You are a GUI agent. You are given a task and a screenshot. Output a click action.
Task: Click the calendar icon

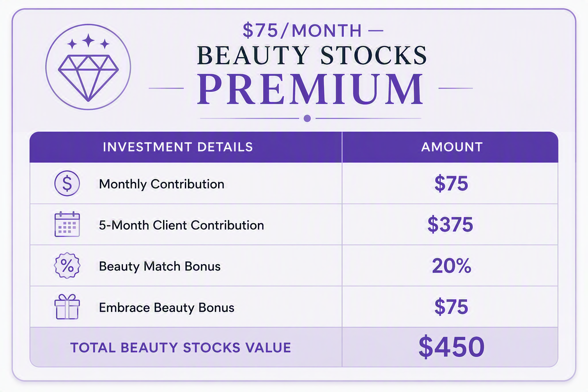pyautogui.click(x=67, y=224)
